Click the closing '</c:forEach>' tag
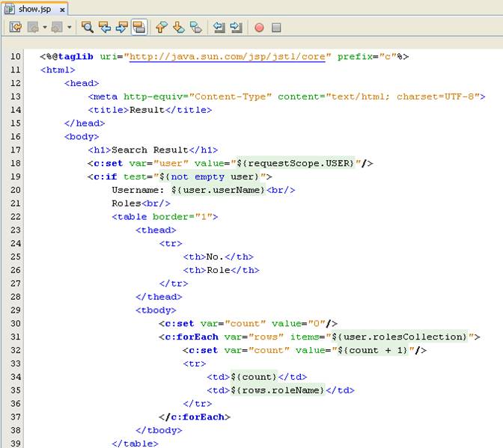 (195, 417)
